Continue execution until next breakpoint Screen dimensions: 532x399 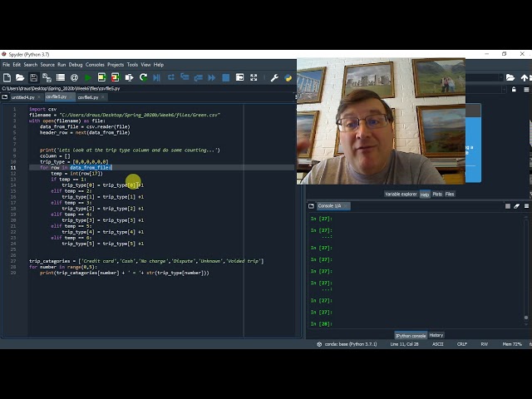[x=212, y=77]
